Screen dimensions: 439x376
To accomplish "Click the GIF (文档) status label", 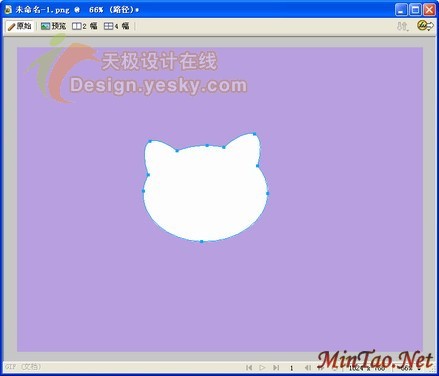I will (23, 367).
